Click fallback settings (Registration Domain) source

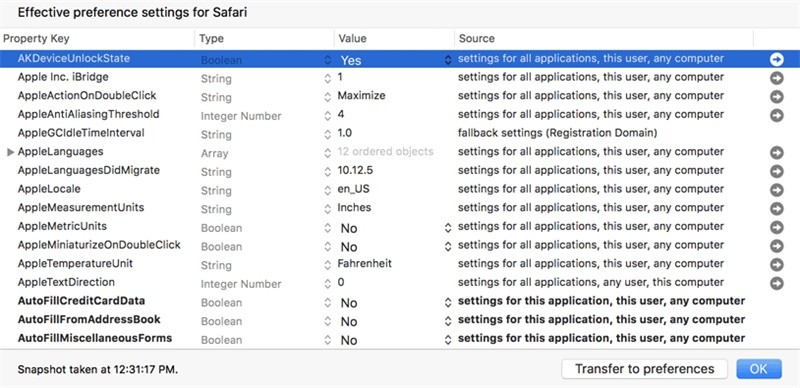pyautogui.click(x=557, y=133)
